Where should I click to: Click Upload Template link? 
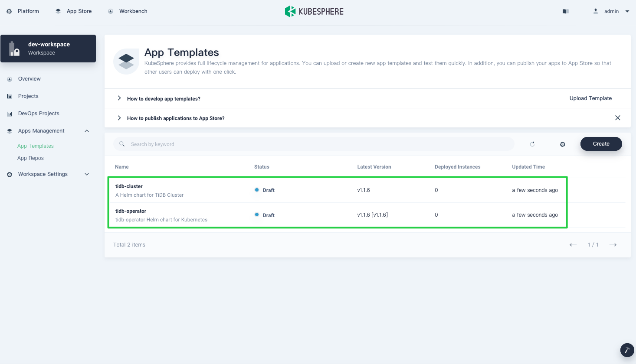tap(590, 98)
